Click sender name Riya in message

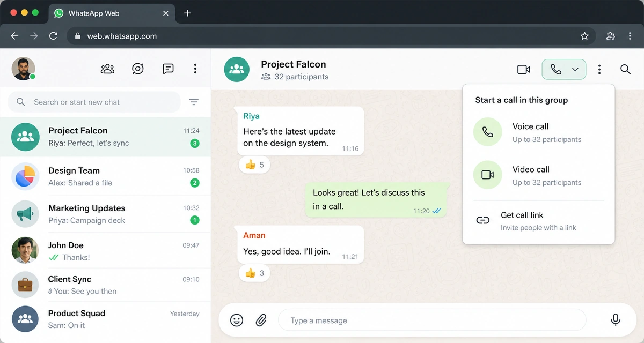pos(251,116)
